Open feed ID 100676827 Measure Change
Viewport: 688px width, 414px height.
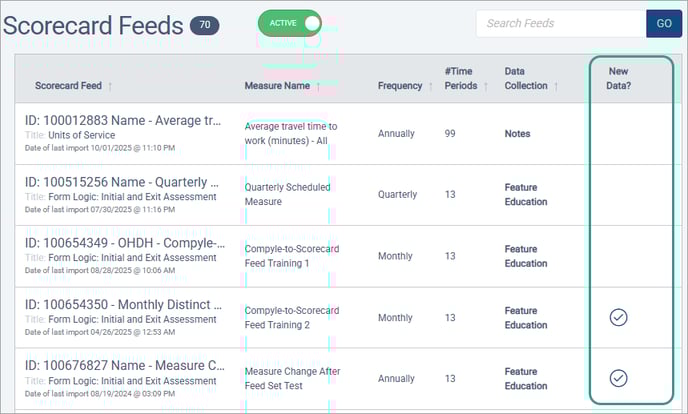click(122, 365)
